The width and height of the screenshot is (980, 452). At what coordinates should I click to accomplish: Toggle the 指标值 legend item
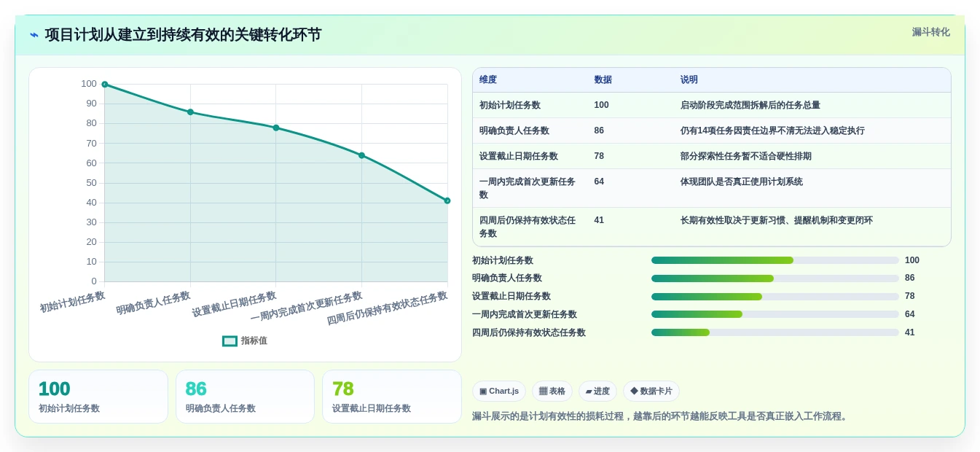pyautogui.click(x=245, y=340)
